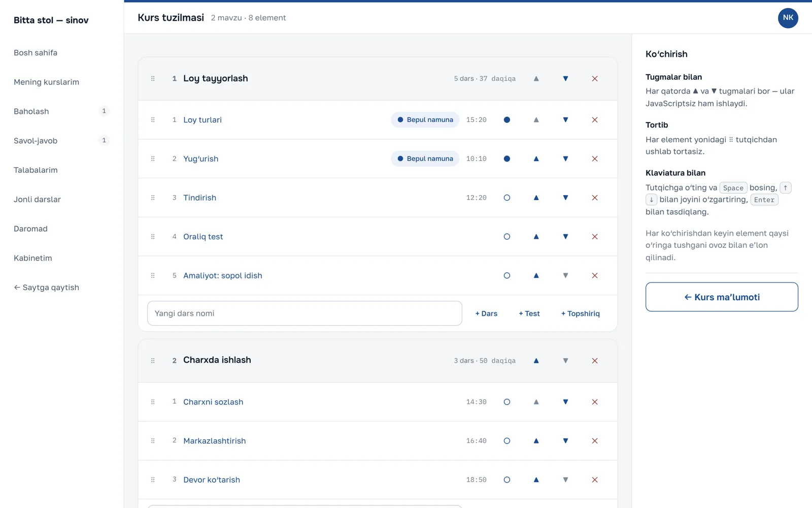Move Tindirish lesson down
This screenshot has height=508, width=812.
(x=565, y=198)
